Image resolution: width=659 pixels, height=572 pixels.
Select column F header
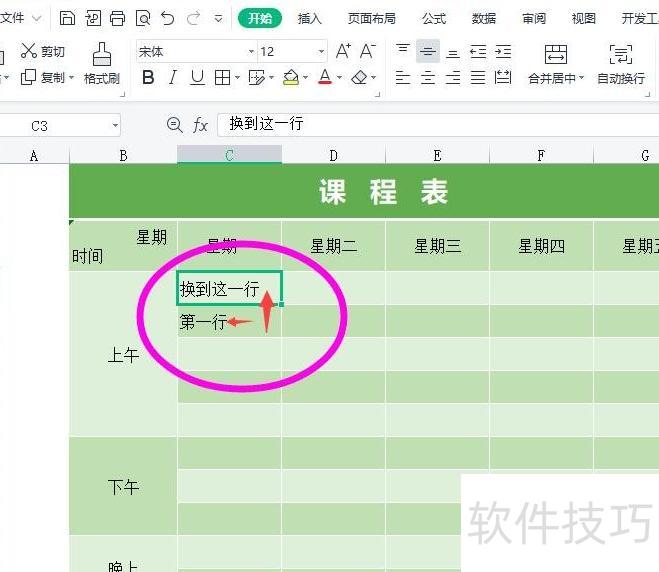click(541, 155)
